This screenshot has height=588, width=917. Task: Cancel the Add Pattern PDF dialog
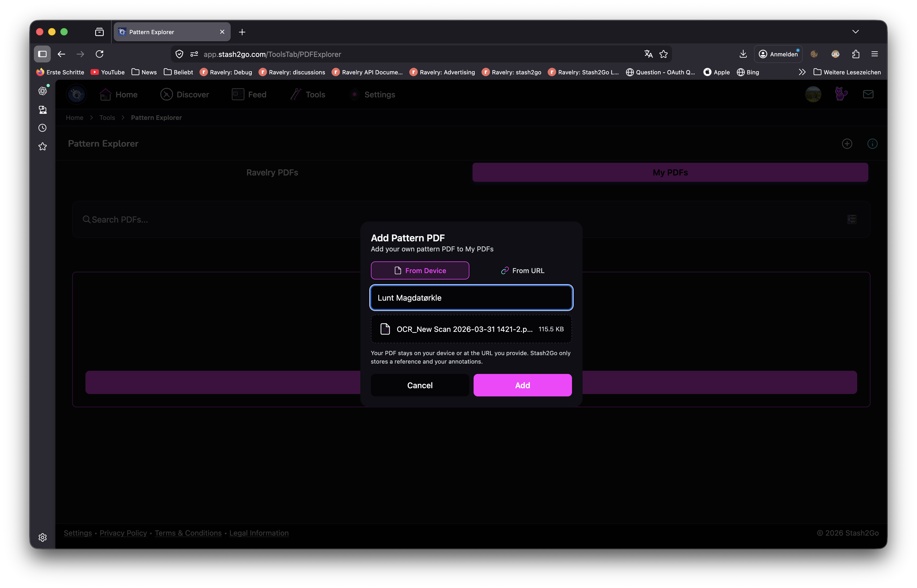click(420, 385)
